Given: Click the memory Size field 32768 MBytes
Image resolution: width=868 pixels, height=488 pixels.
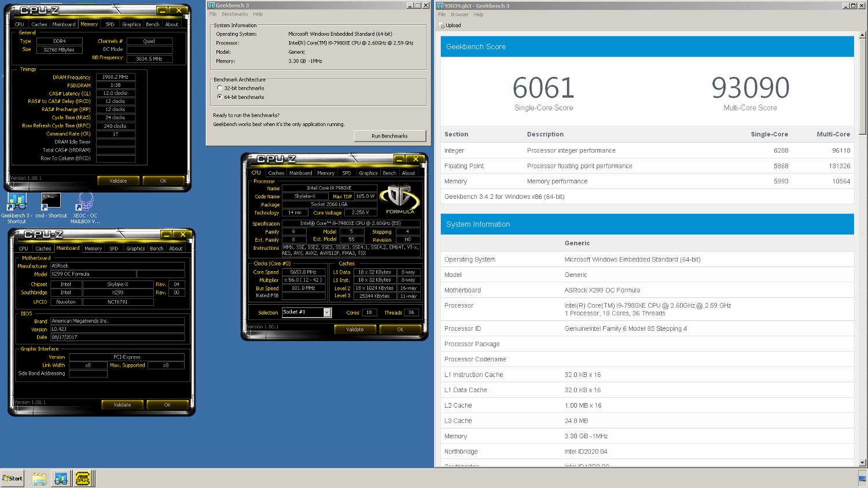Looking at the screenshot, I should coord(59,50).
